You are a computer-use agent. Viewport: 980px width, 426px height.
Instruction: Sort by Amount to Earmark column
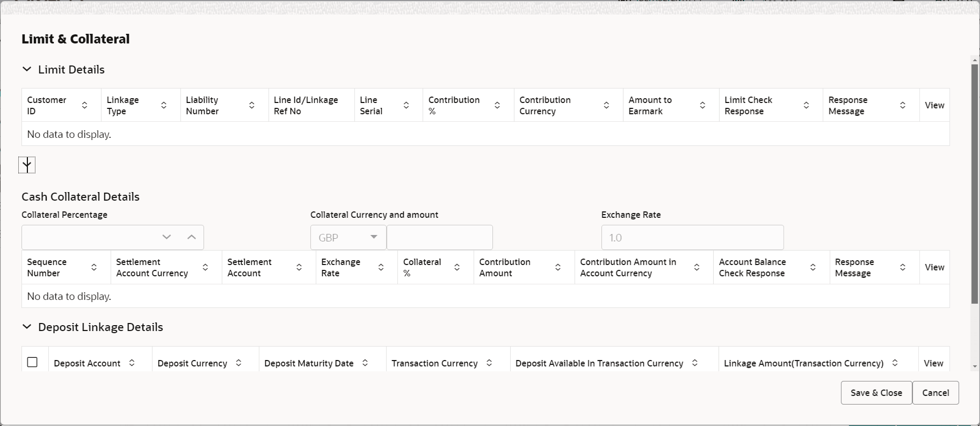(x=702, y=105)
